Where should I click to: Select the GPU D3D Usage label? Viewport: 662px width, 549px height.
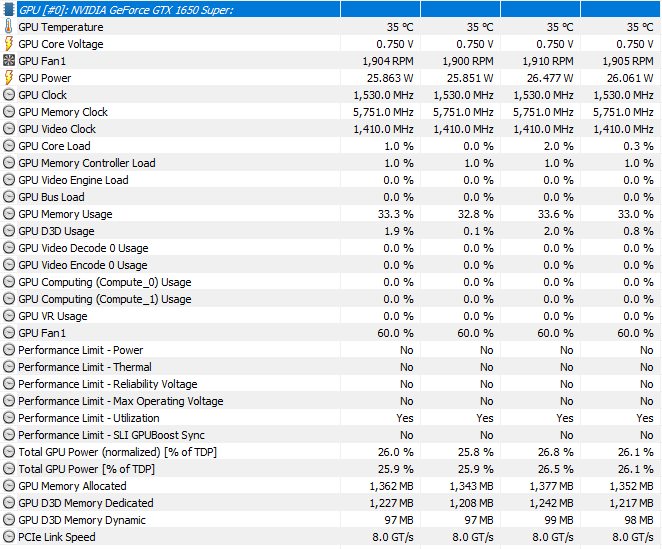[x=56, y=231]
